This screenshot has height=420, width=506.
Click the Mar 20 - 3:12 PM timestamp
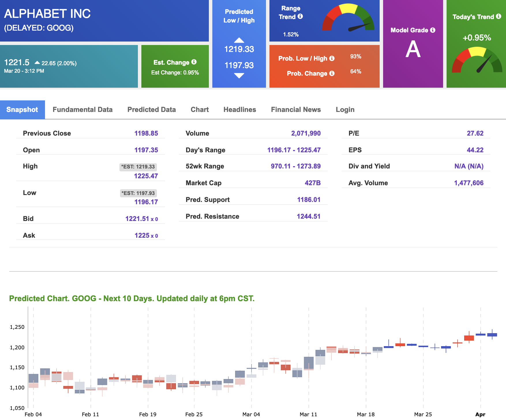[24, 71]
